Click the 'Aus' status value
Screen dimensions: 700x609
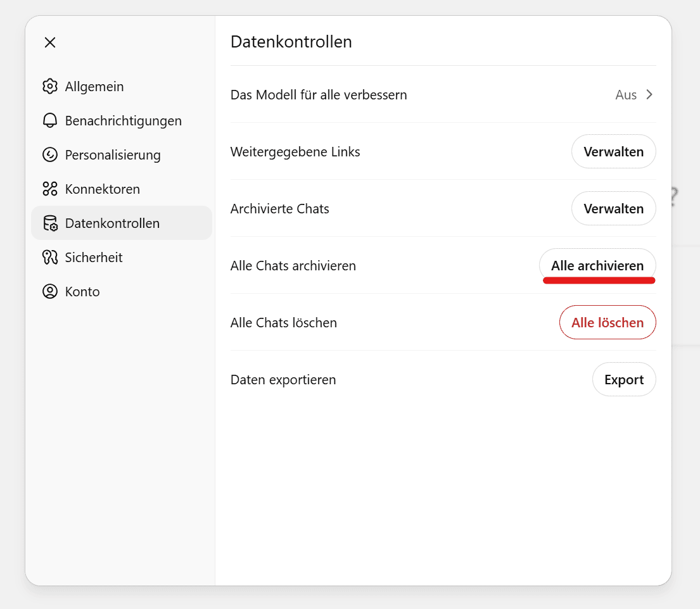[625, 95]
